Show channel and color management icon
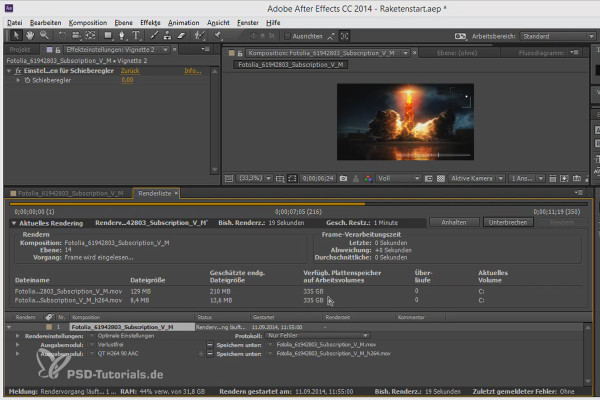Viewport: 600px width, 400px height. [368, 178]
